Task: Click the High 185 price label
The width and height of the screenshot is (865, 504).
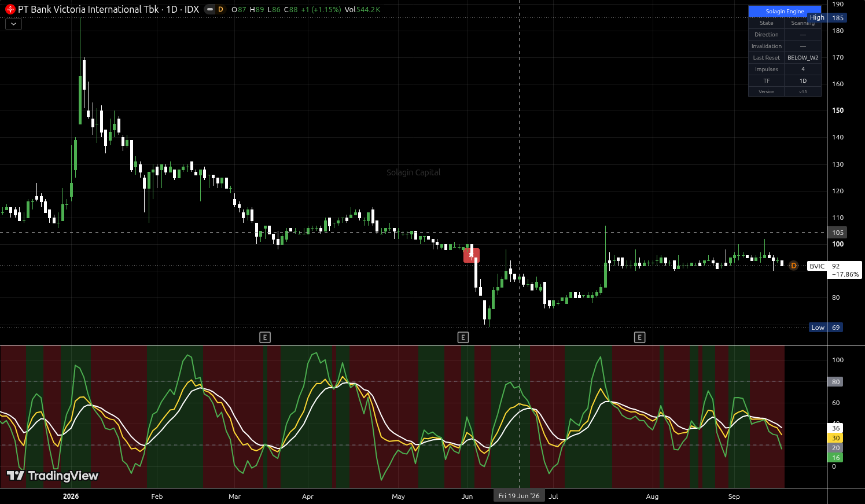Action: [x=827, y=18]
